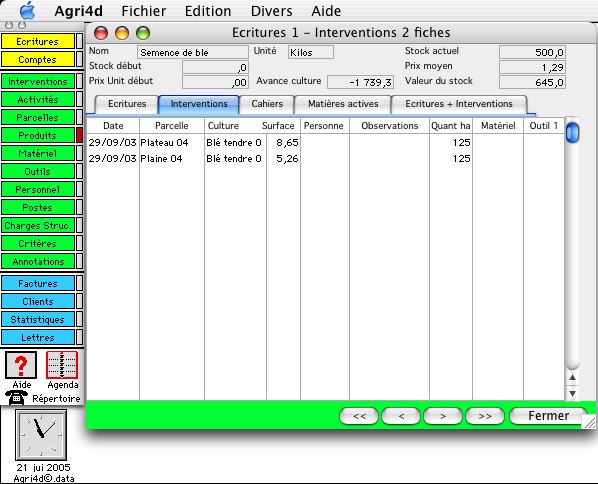This screenshot has height=484, width=598.
Task: Click the surface value 5,26
Action: (287, 159)
